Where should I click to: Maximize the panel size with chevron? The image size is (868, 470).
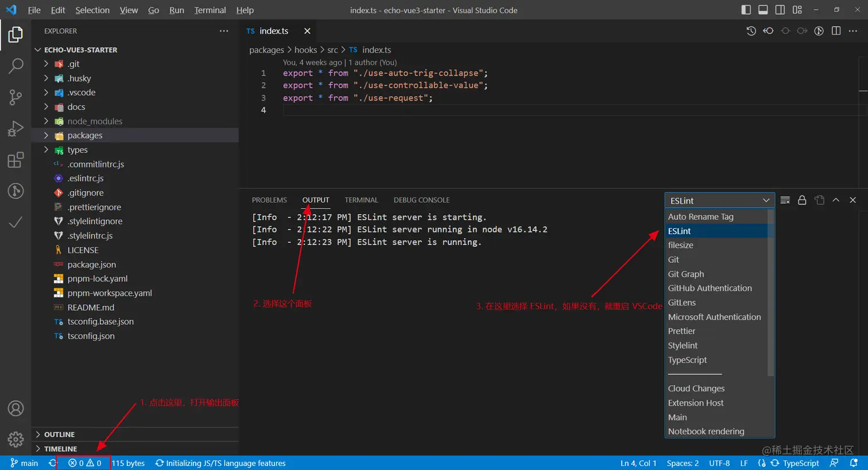click(836, 200)
